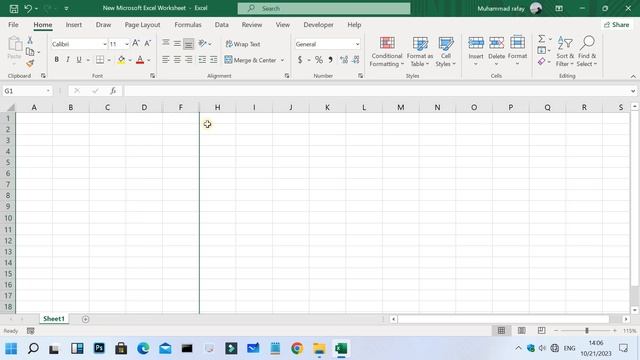Open the font size 11 dropdown
This screenshot has width=640, height=360.
coord(127,44)
